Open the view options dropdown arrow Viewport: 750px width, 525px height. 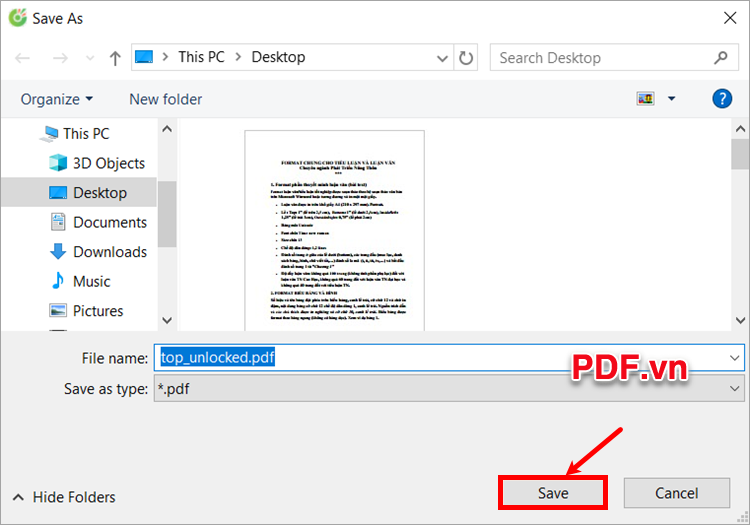(672, 99)
